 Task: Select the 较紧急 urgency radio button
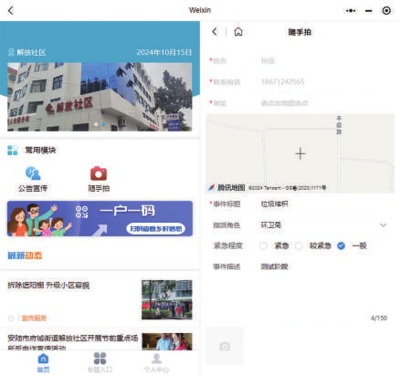[299, 246]
